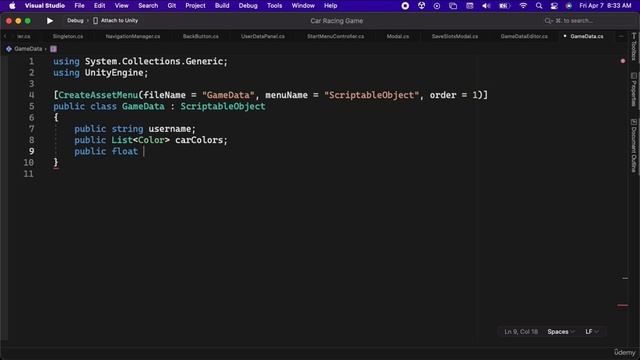Switch to the NavigationManager.cs tab
640x360 pixels.
133,36
